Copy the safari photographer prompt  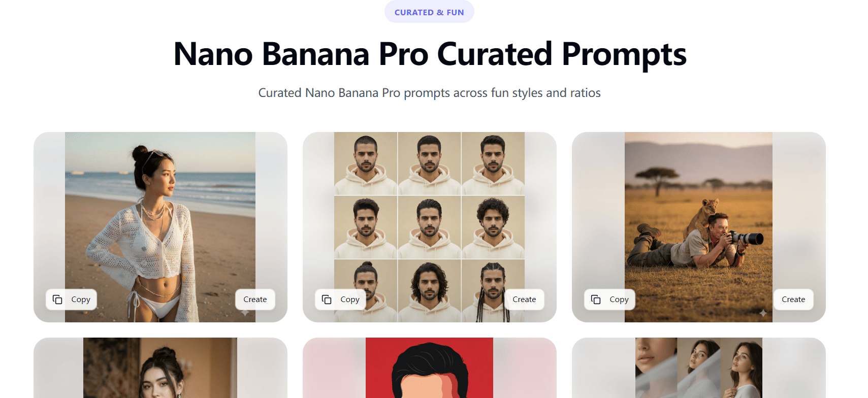tap(609, 300)
